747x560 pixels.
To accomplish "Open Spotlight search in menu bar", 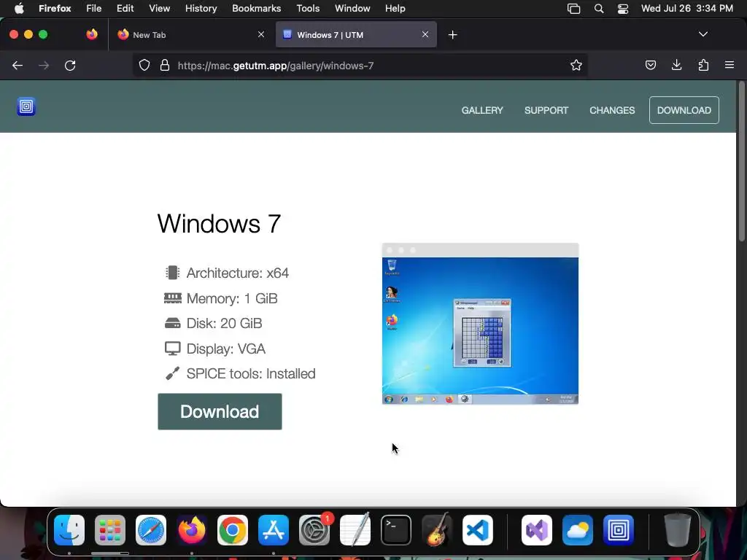I will click(599, 9).
